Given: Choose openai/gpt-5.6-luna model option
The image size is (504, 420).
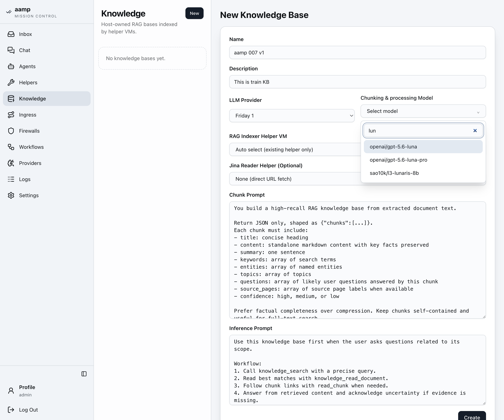Looking at the screenshot, I should pos(423,146).
